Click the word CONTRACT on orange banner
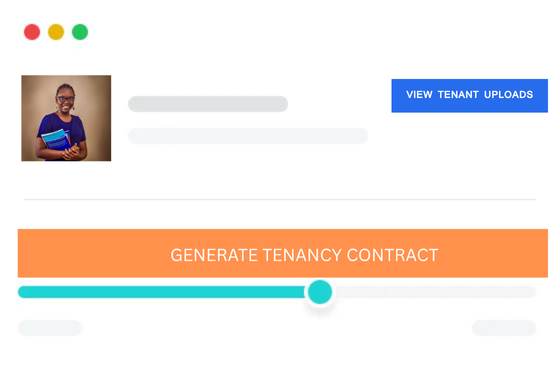560x368 pixels. coord(392,255)
